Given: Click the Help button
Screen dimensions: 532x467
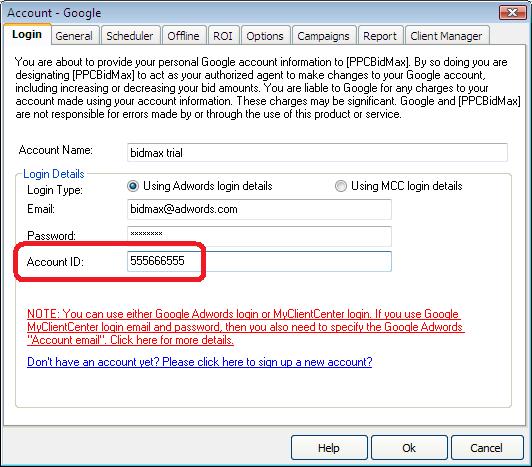Looking at the screenshot, I should (329, 448).
